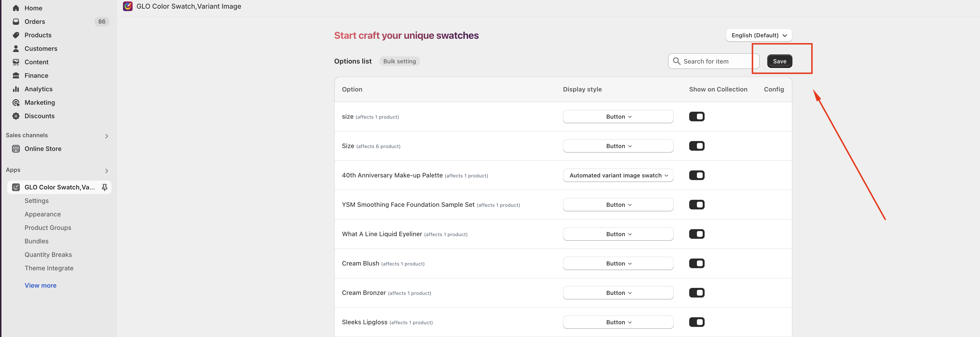Click the Orders inbox icon
Image resolution: width=980 pixels, height=337 pixels.
click(16, 22)
